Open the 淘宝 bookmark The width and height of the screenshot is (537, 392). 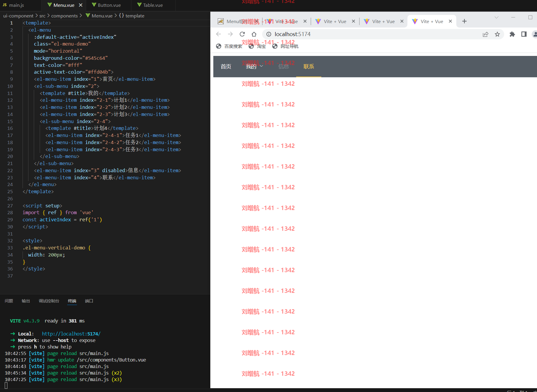tap(257, 46)
